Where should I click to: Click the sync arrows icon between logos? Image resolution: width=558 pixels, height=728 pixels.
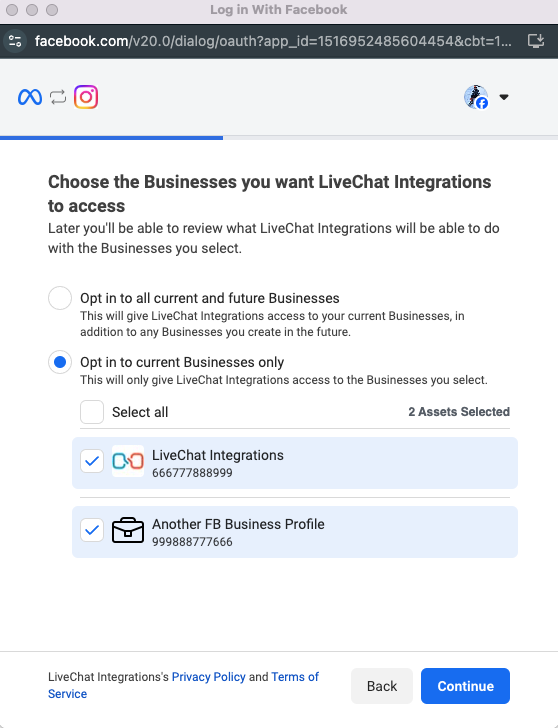(58, 97)
